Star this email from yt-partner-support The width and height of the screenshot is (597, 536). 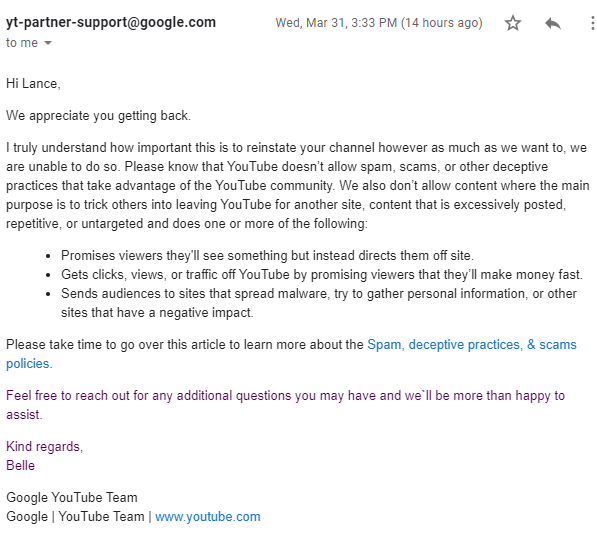tap(512, 23)
